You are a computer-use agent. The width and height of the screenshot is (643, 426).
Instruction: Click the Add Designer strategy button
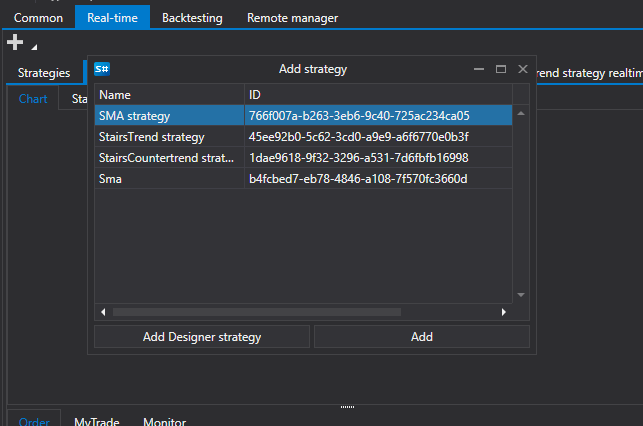(202, 337)
